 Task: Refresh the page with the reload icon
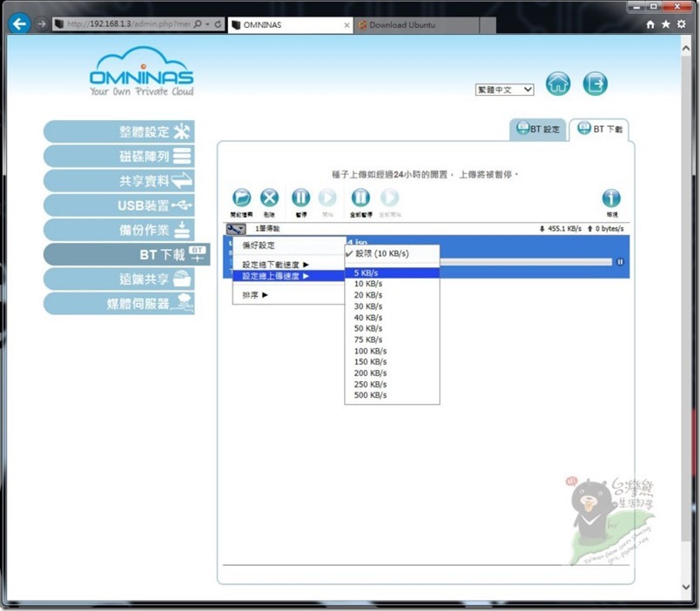click(218, 24)
